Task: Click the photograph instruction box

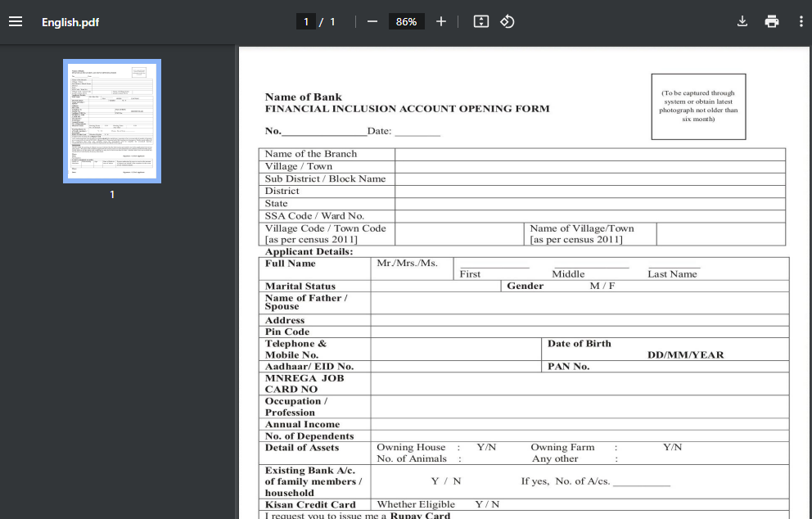Action: (x=698, y=106)
